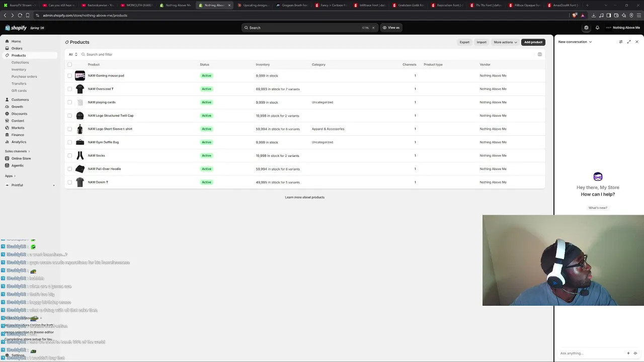This screenshot has height=362, width=644.
Task: Open Collections in Products submenu
Action: point(20,62)
